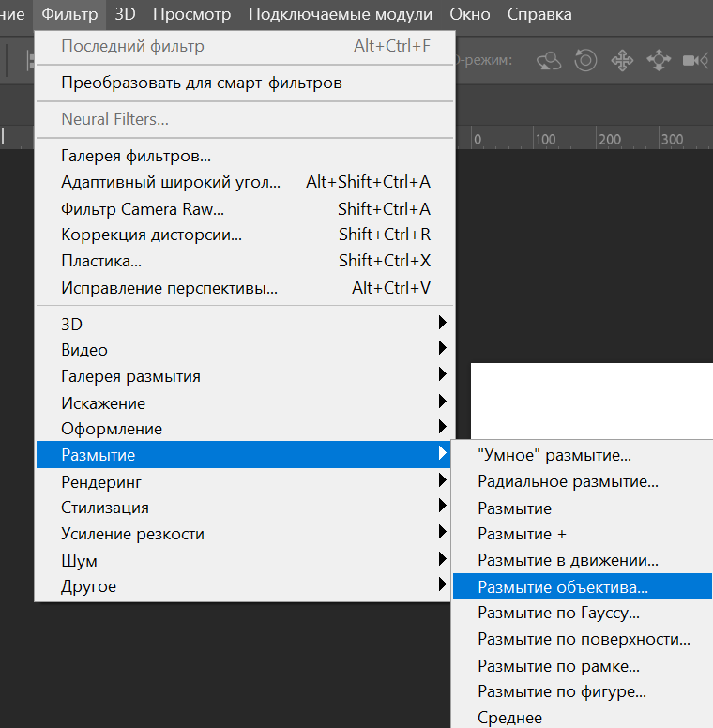Apply plain Размытие blur filter
The width and height of the screenshot is (713, 728).
click(x=583, y=508)
